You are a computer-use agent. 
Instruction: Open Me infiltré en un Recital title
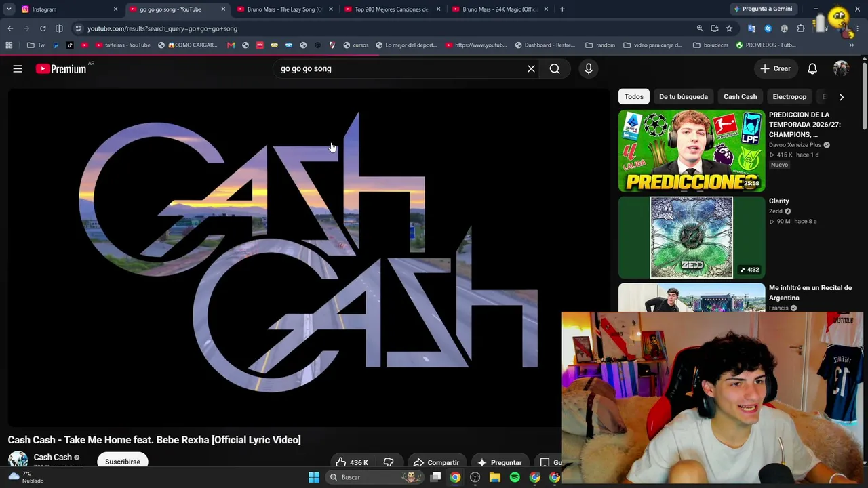point(810,293)
